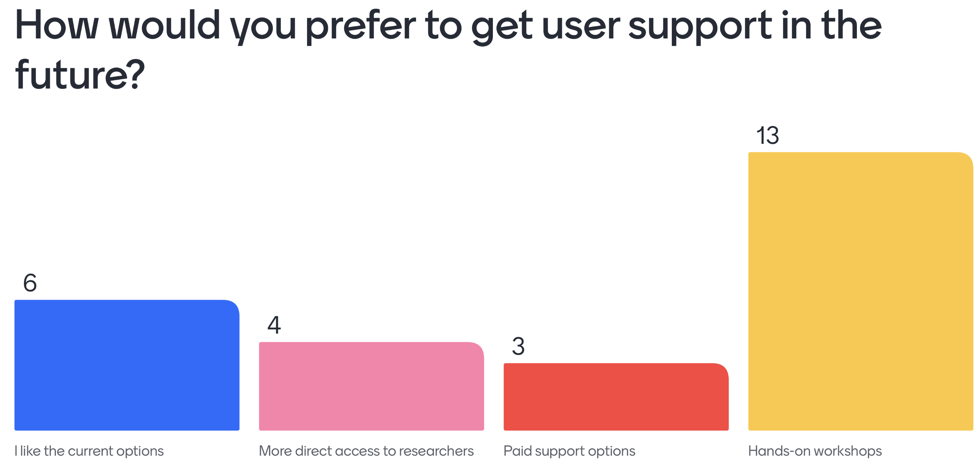Click the "I like the current options" label

(x=89, y=451)
